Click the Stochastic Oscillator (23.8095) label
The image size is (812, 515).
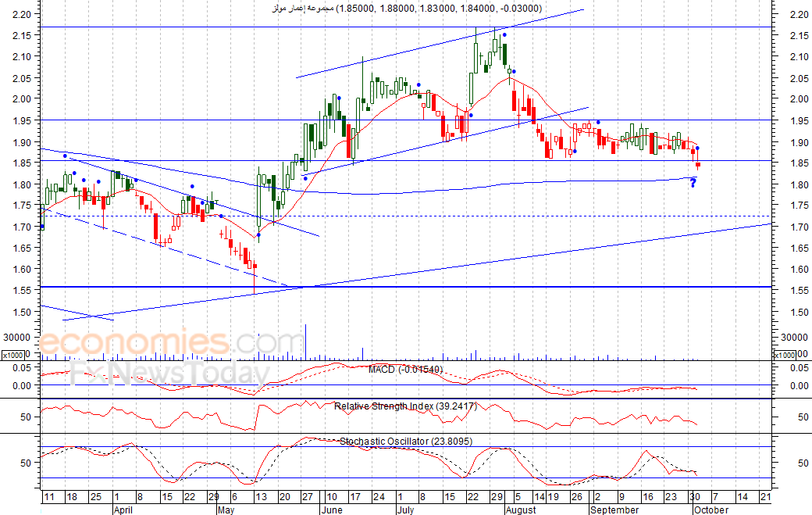click(x=406, y=442)
